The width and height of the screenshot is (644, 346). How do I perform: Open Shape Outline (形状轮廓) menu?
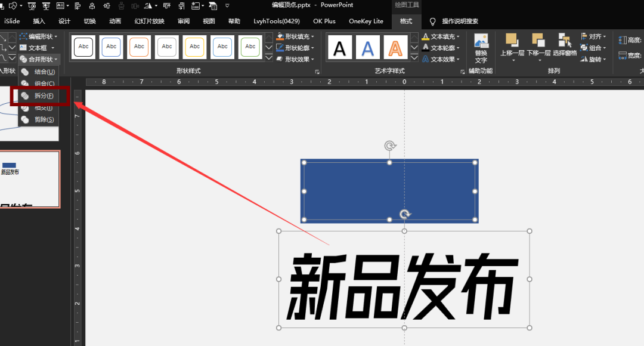pyautogui.click(x=295, y=48)
